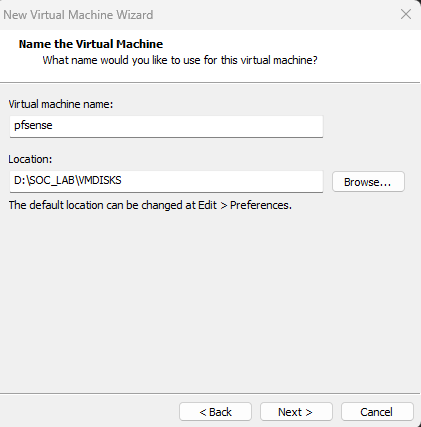Click the question text under the heading
The image size is (421, 427).
[x=180, y=60]
